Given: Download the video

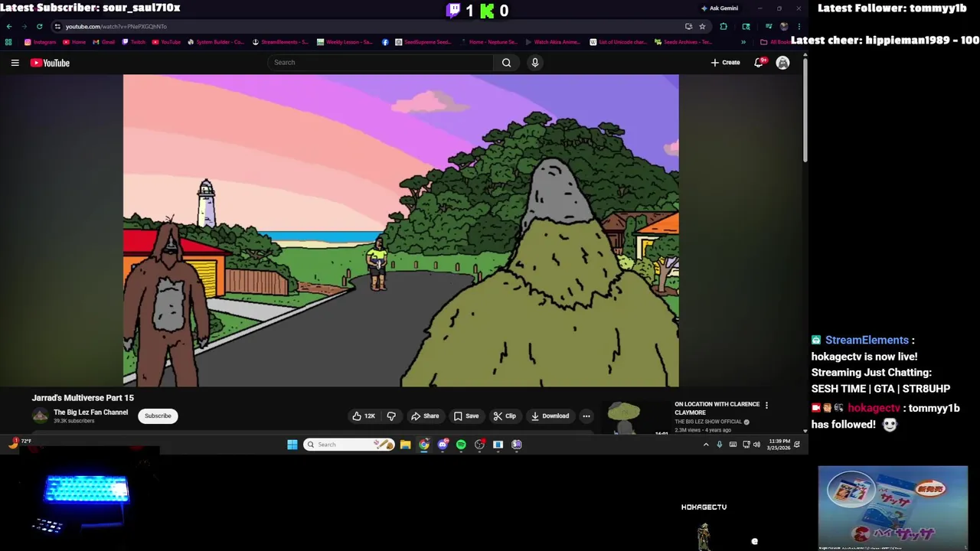Looking at the screenshot, I should point(550,416).
